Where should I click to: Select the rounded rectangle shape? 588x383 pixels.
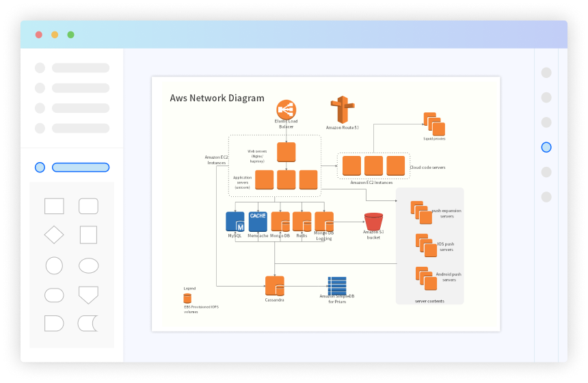88,206
